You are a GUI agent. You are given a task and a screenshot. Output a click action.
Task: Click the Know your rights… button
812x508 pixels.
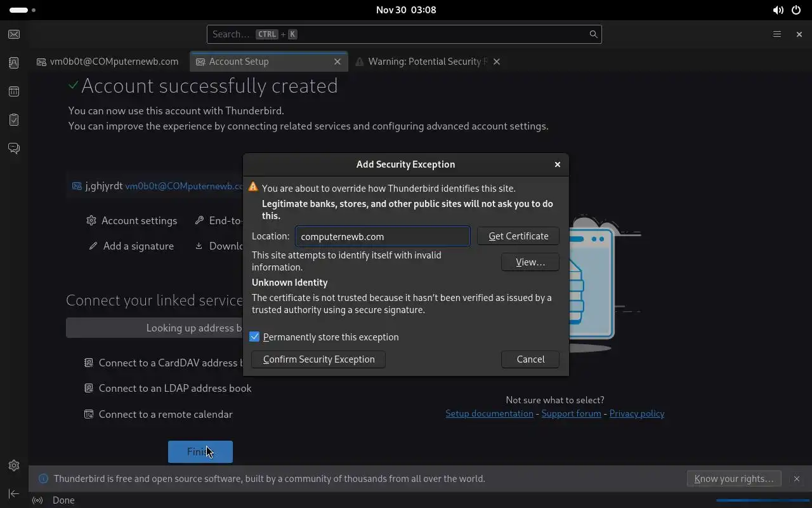click(x=734, y=479)
